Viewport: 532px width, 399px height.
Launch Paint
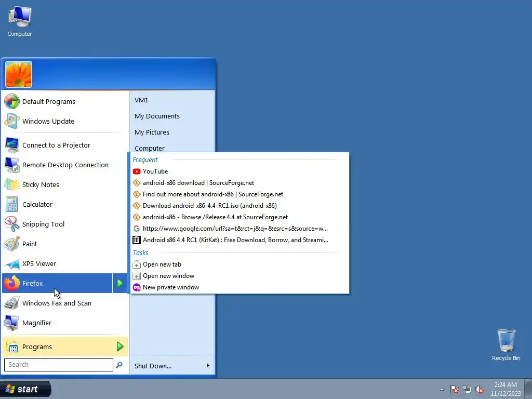tap(65, 244)
